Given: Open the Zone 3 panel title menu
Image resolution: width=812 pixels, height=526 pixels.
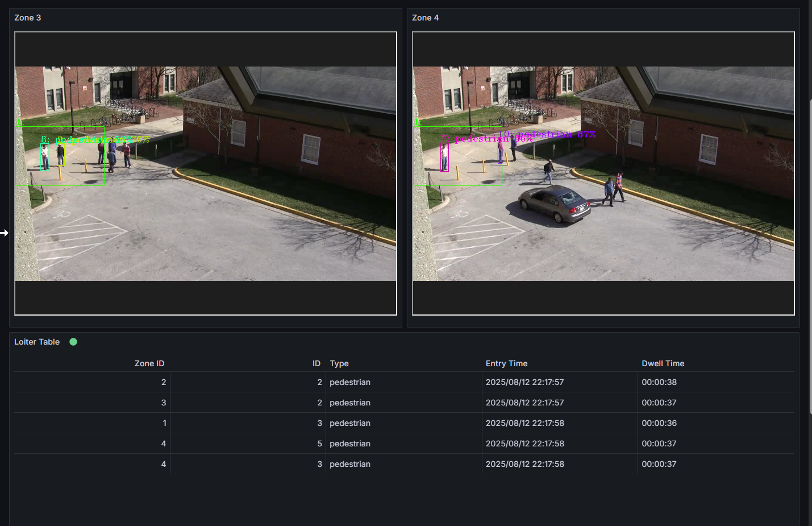Looking at the screenshot, I should tap(28, 18).
